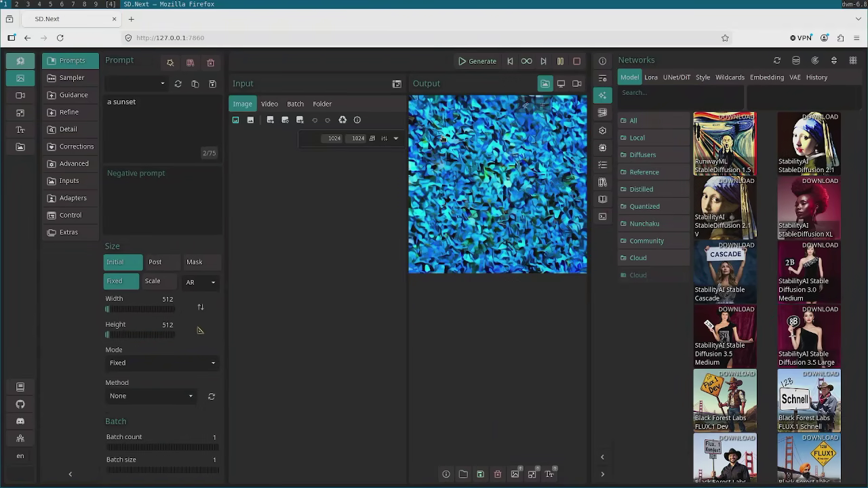Switch to the Lora networks tab
The image size is (868, 488).
(651, 77)
